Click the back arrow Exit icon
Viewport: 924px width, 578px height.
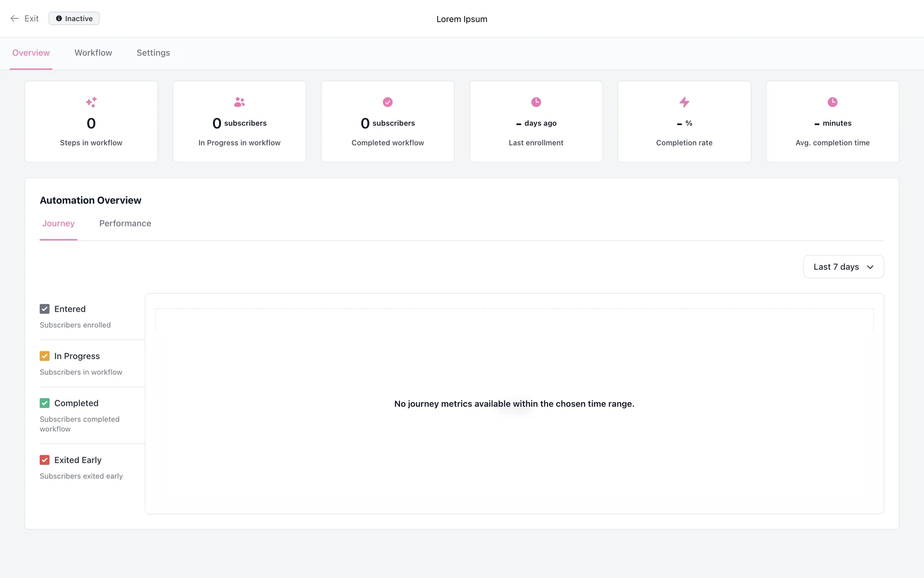coord(14,18)
